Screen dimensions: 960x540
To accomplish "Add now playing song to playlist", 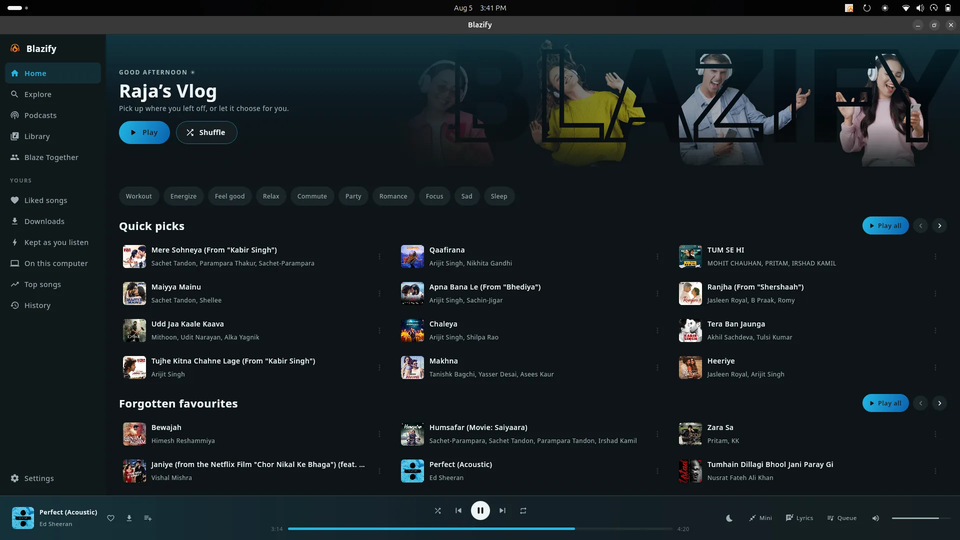I will point(148,518).
